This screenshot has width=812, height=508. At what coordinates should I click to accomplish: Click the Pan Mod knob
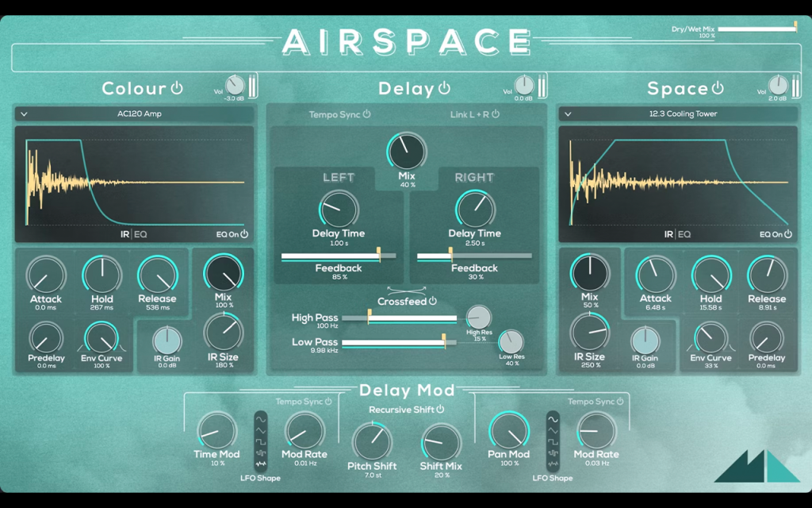[508, 431]
